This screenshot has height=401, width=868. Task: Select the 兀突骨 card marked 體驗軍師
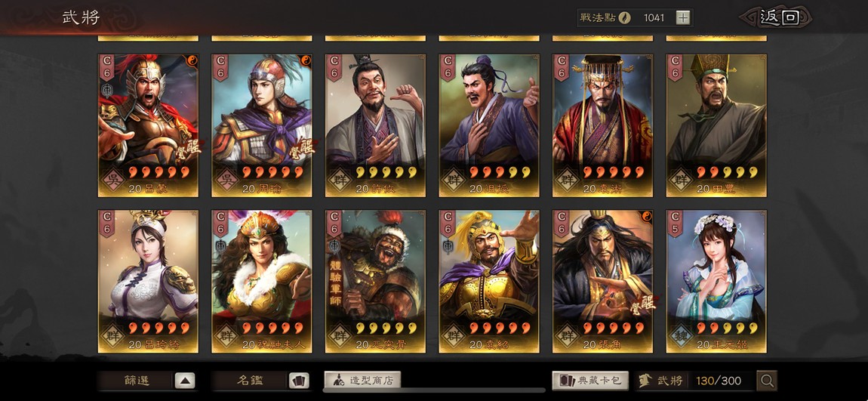tap(375, 282)
